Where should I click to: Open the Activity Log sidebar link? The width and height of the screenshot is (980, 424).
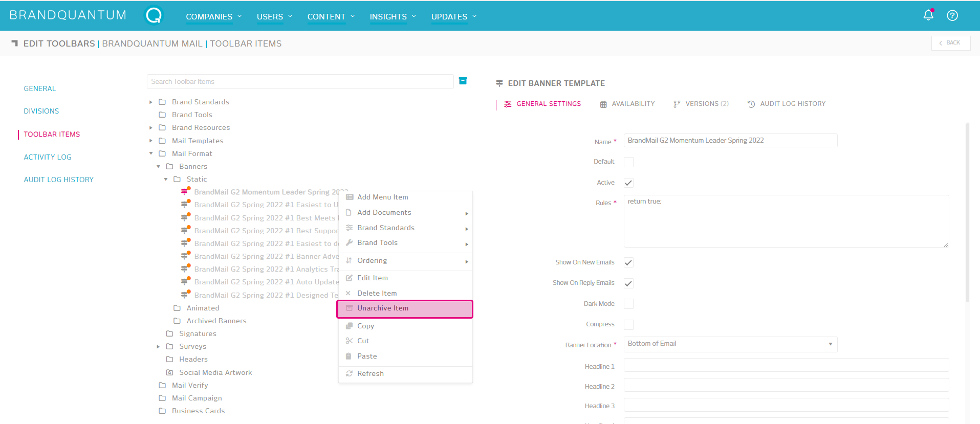[x=48, y=157]
